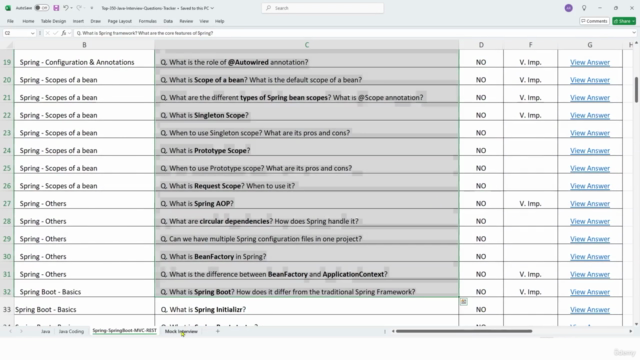Select the Spring-SpringBoot-MVC-REST sheet tab
Viewport: 640px width, 360px height.
124,331
